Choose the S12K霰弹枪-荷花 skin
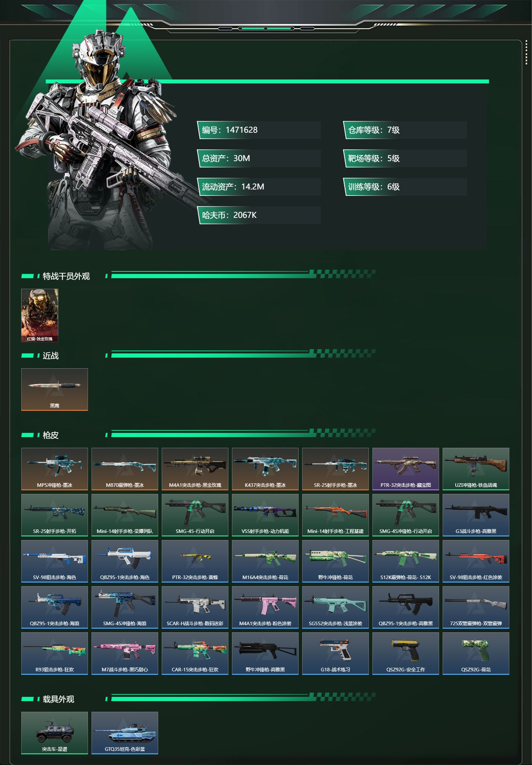The height and width of the screenshot is (765, 532). point(406,561)
